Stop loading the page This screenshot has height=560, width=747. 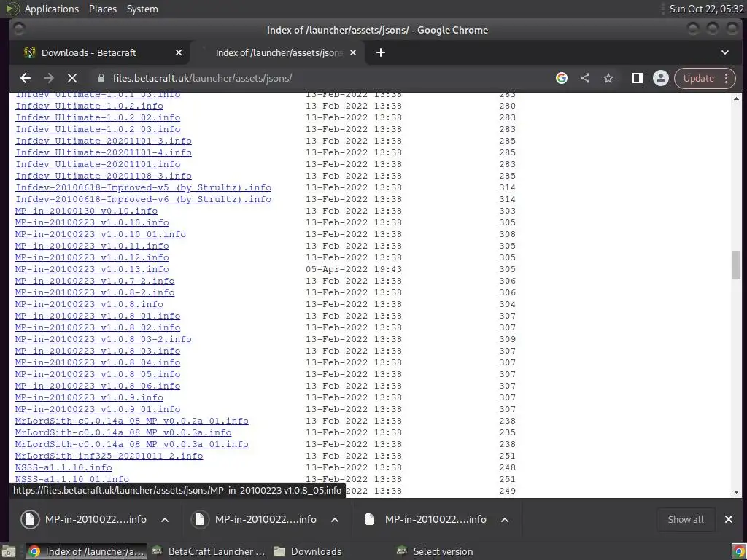(x=72, y=78)
